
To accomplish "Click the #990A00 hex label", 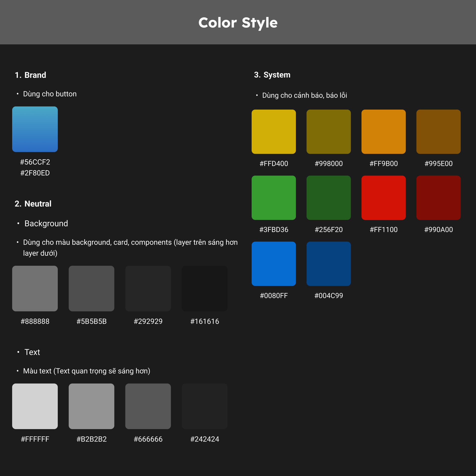I will (x=439, y=230).
